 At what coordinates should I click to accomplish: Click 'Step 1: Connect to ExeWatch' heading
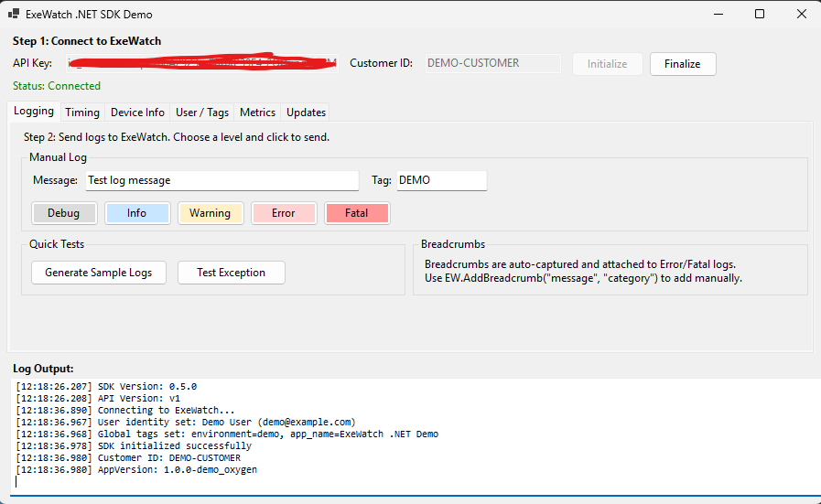[x=87, y=41]
